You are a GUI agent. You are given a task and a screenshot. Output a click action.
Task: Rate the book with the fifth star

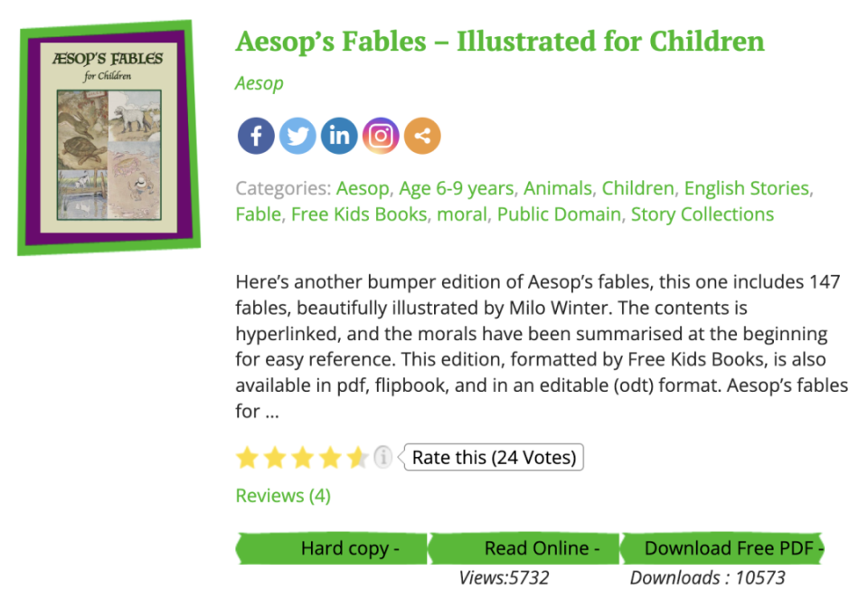(x=358, y=458)
